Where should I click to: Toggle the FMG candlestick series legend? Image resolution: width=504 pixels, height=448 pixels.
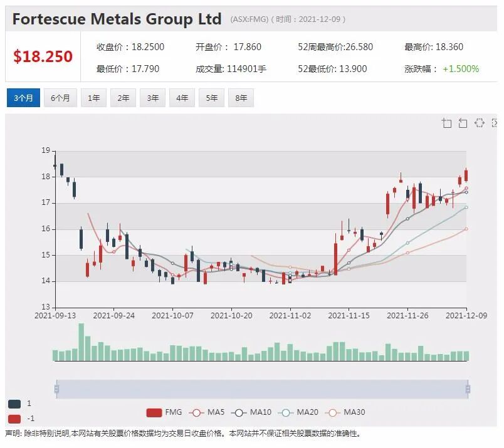[164, 412]
